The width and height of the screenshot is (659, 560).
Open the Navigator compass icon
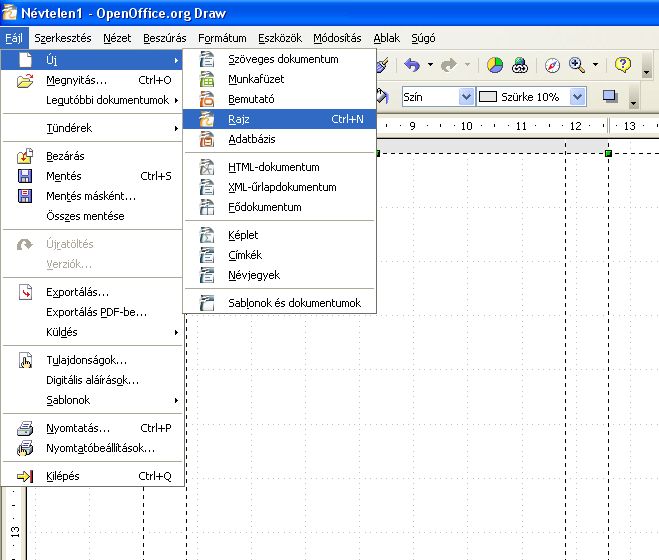(x=552, y=66)
